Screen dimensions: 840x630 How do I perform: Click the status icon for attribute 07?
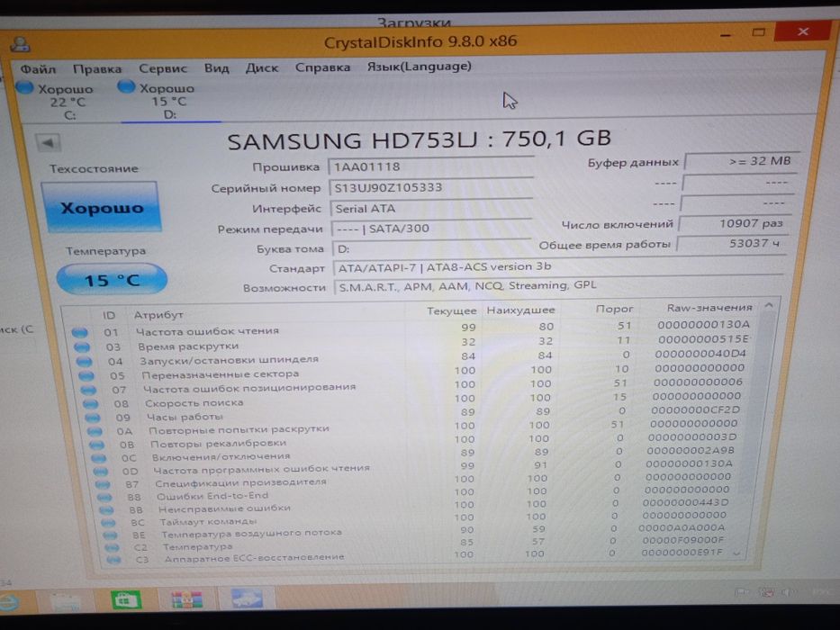(x=88, y=390)
